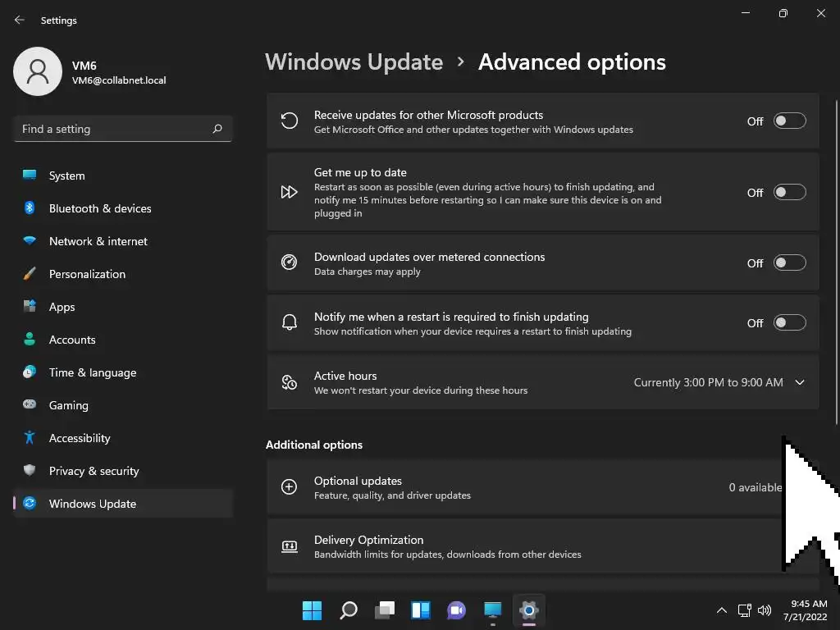
Task: Click the volume speaker icon in tray
Action: [x=765, y=610]
